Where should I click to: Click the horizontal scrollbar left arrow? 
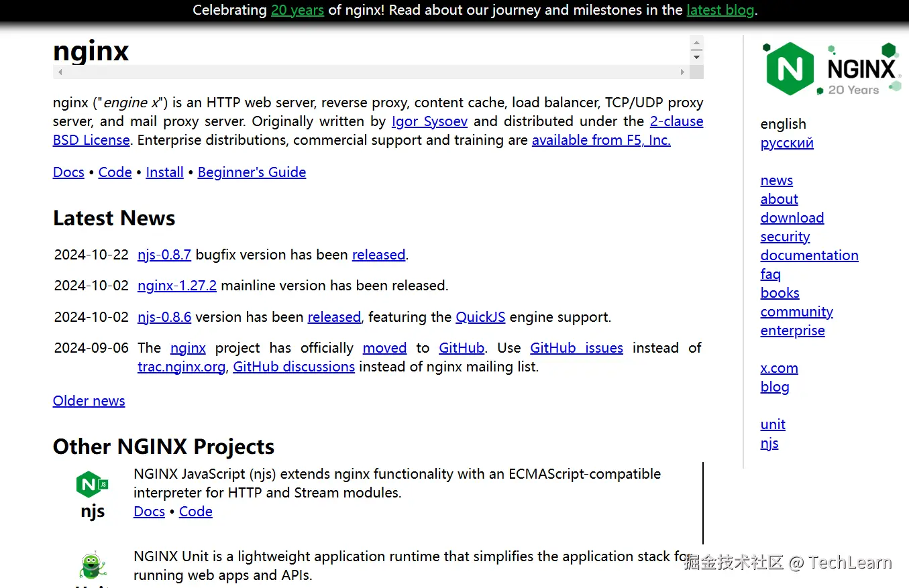(x=60, y=72)
